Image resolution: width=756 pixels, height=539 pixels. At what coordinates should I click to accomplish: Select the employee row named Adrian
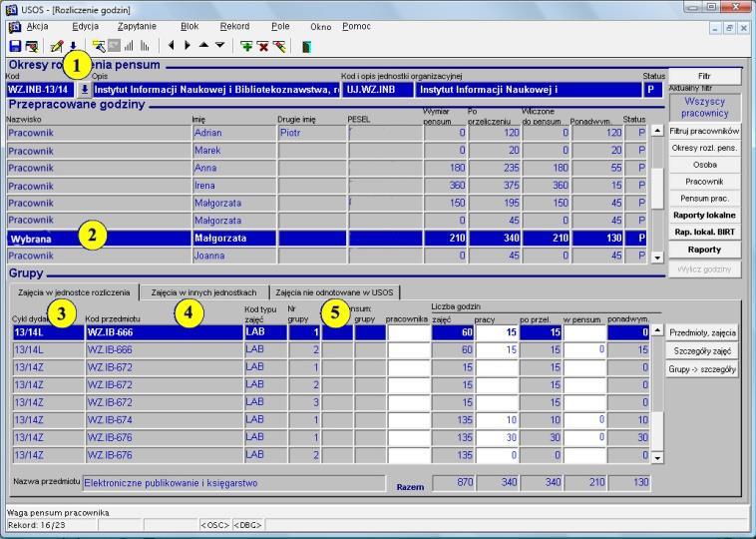click(x=326, y=133)
